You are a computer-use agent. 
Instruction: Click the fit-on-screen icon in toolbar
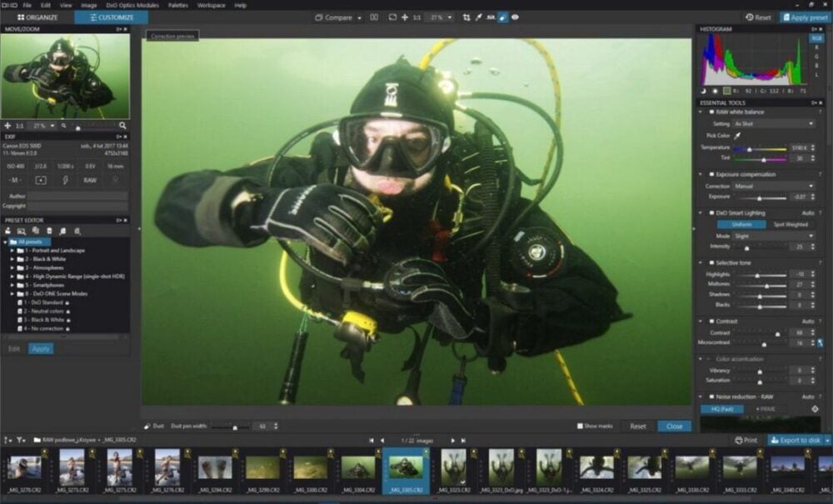click(392, 17)
